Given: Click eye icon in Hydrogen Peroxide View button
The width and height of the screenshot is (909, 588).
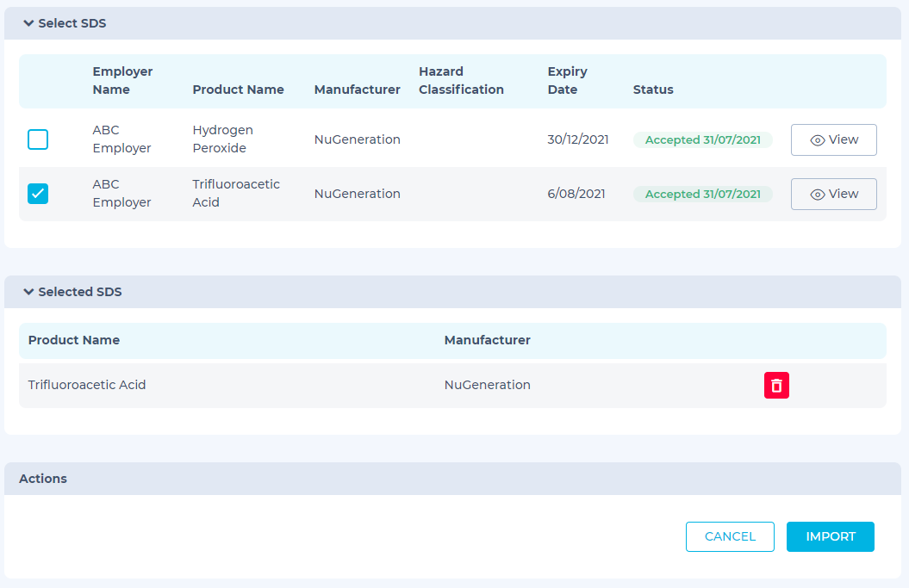Looking at the screenshot, I should point(818,140).
